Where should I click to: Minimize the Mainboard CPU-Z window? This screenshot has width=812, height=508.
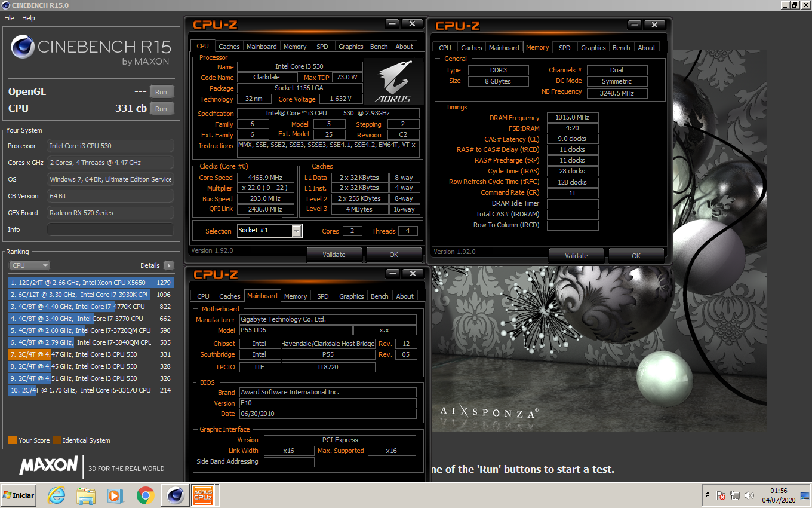pos(392,273)
